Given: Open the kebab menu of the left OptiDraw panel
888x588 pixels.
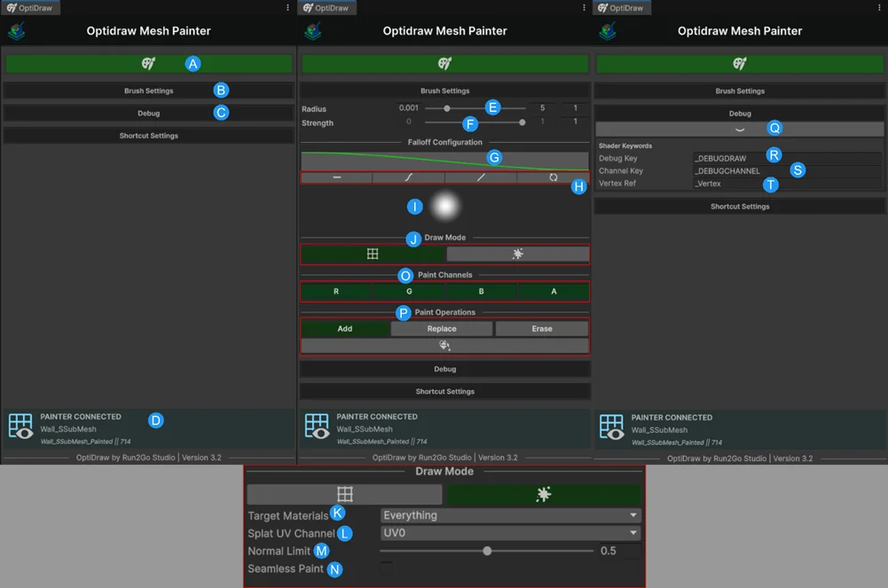Looking at the screenshot, I should 287,7.
